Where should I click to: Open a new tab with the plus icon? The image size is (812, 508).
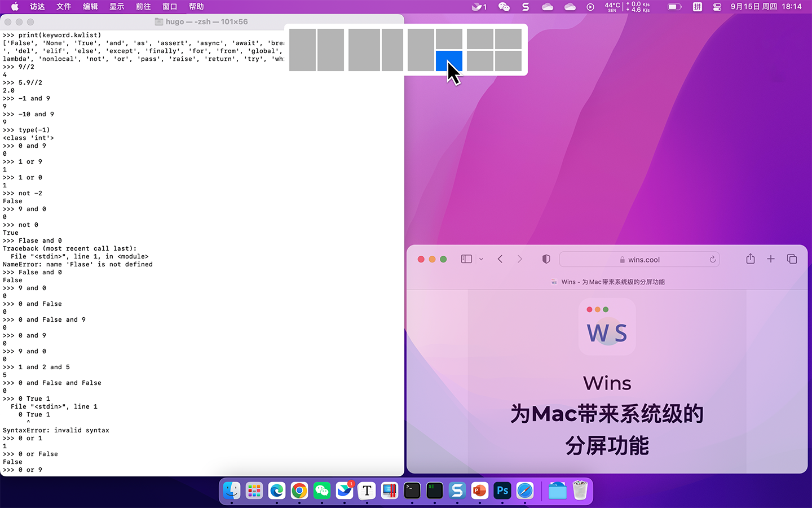771,259
